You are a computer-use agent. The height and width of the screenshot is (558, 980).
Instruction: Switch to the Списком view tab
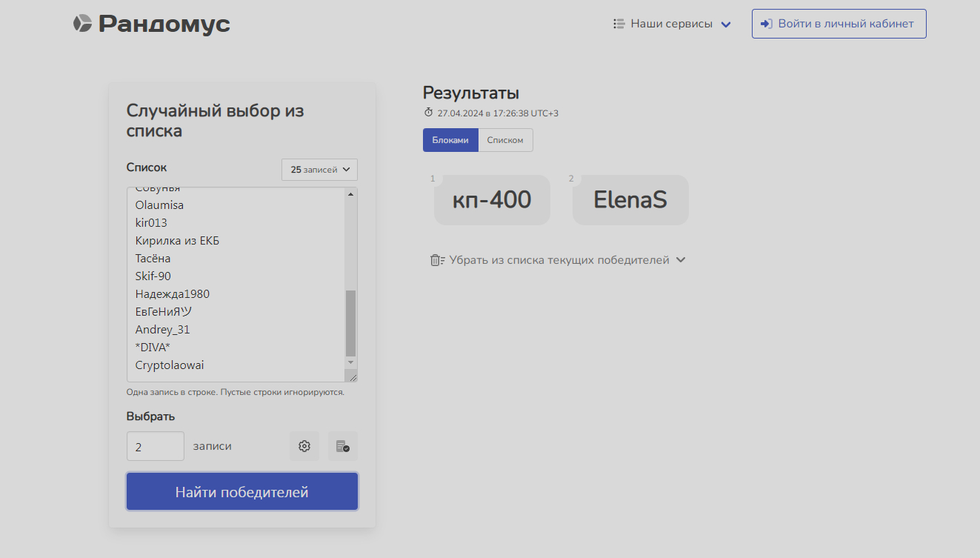tap(505, 140)
